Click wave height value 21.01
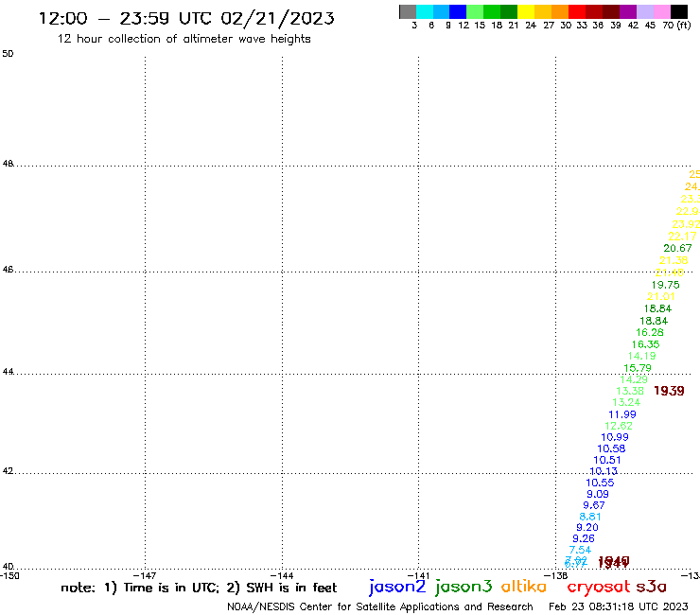The width and height of the screenshot is (700, 615). pos(660,296)
